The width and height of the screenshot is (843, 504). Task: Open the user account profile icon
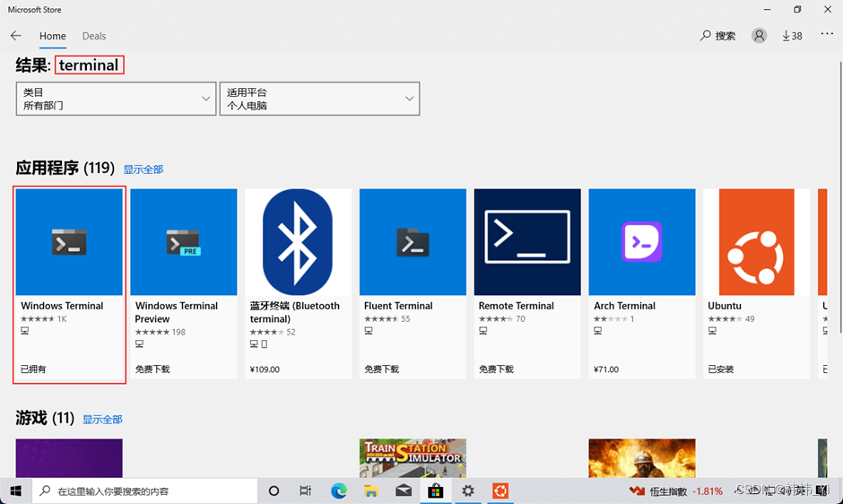click(759, 36)
